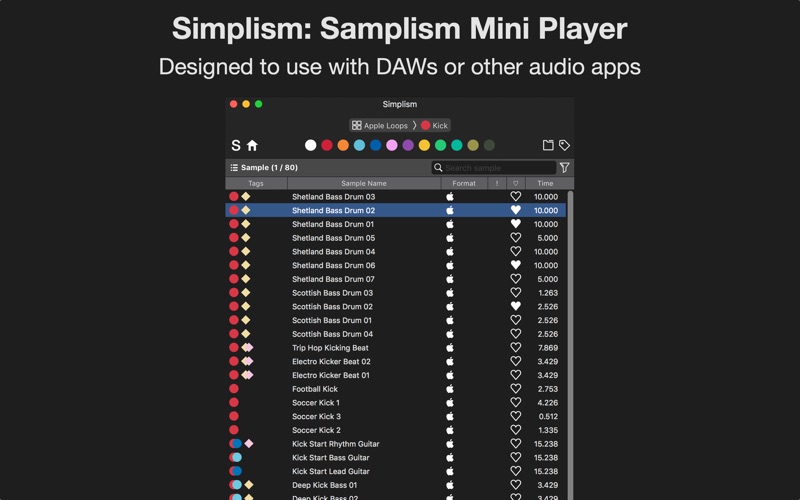
Task: Select the pink color tag swatch
Action: [391, 145]
